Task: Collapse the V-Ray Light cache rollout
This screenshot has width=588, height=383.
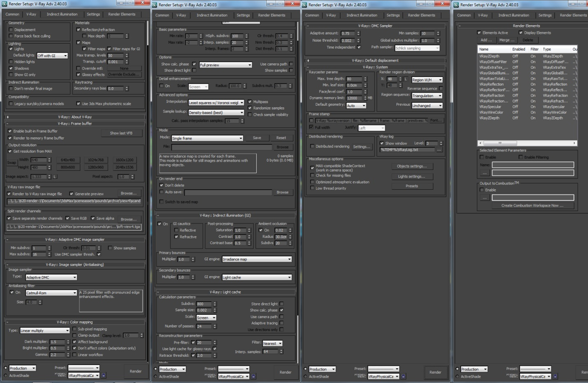Action: 225,292
